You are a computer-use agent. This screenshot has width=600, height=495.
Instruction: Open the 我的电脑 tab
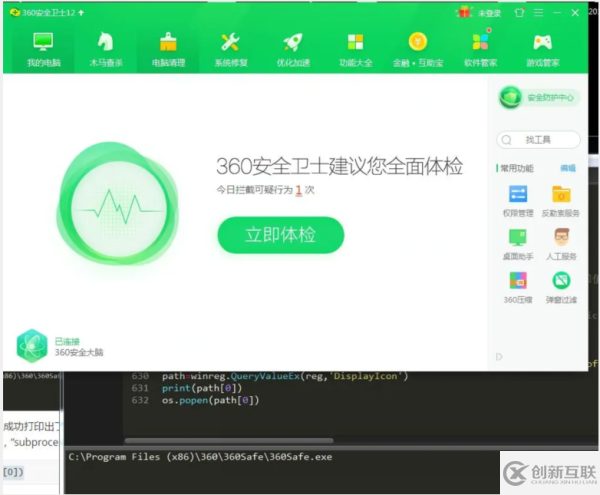coord(43,50)
